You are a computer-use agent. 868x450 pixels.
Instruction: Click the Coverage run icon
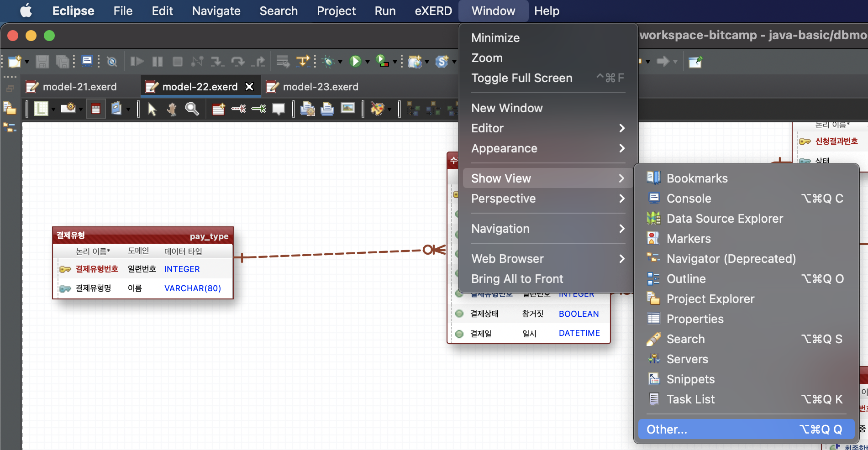click(382, 61)
